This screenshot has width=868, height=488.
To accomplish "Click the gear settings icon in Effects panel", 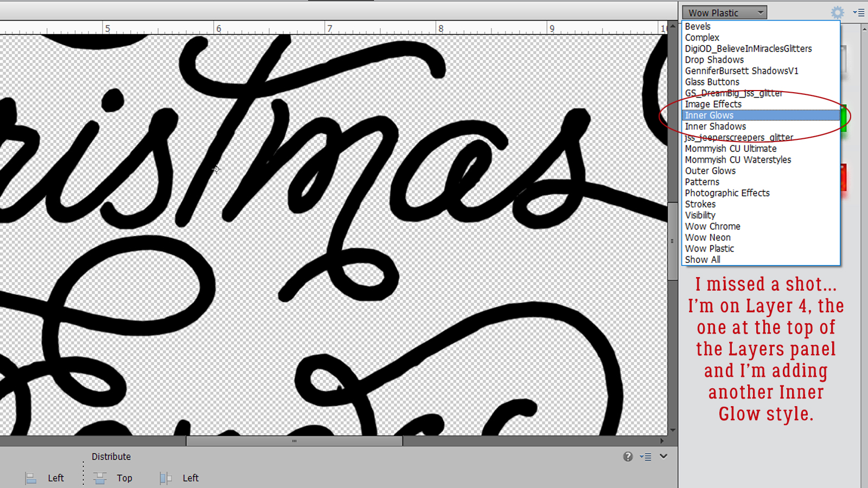I will pyautogui.click(x=838, y=12).
